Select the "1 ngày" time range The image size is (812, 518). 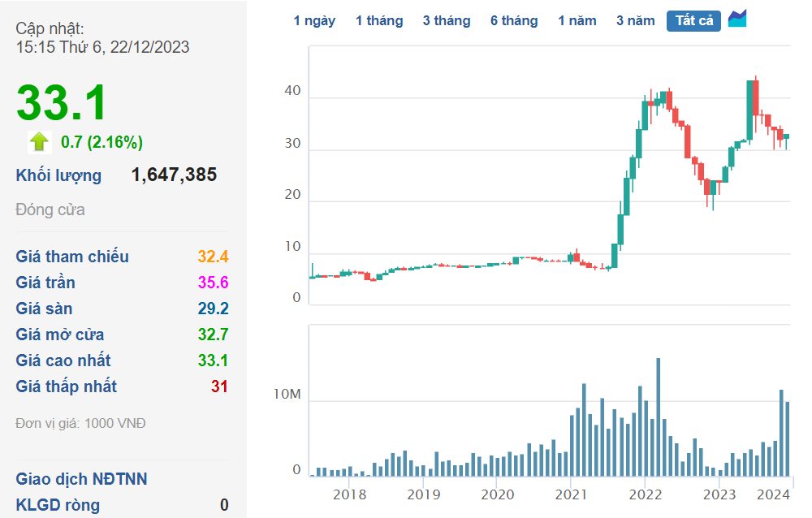(314, 21)
